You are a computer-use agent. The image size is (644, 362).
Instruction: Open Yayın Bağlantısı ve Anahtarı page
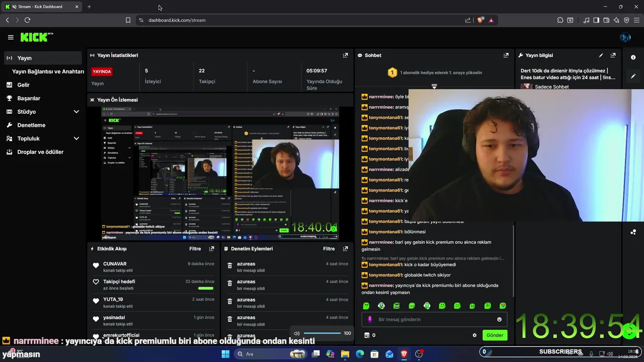tap(48, 71)
